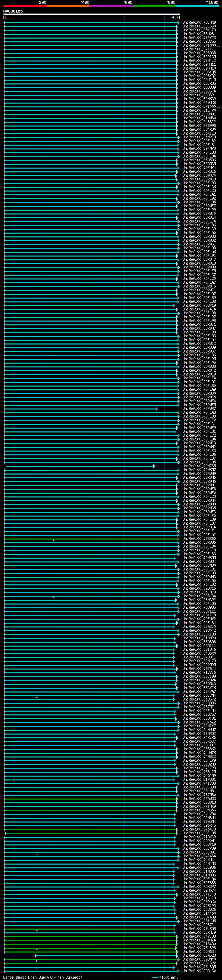Open the UniRef100_C3RWH6 hit

point(199,477)
